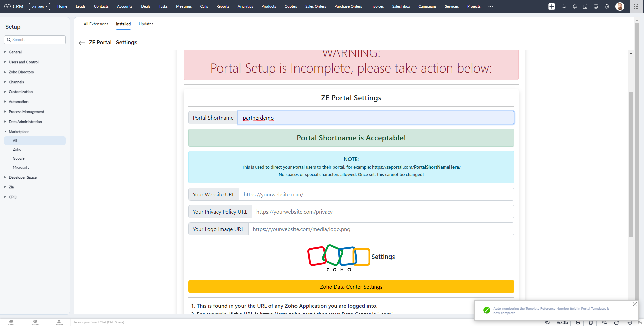Image resolution: width=644 pixels, height=326 pixels.
Task: Open the setup gear icon
Action: point(607,6)
